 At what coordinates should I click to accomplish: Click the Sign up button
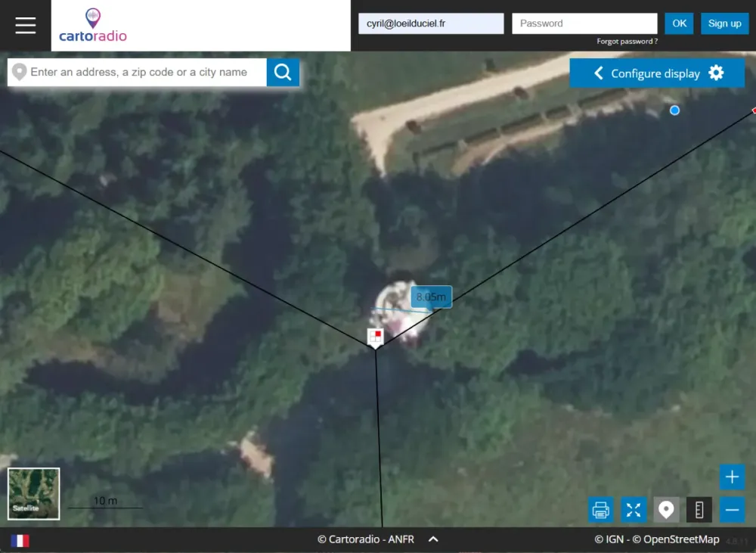pos(724,23)
